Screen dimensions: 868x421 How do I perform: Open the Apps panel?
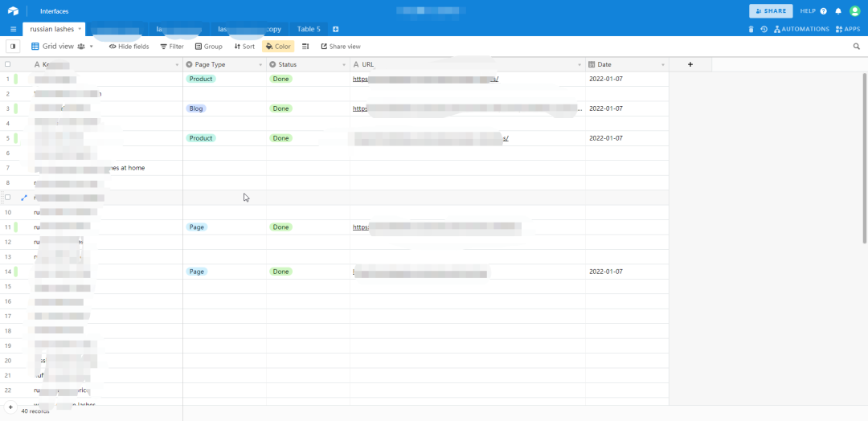coord(848,29)
